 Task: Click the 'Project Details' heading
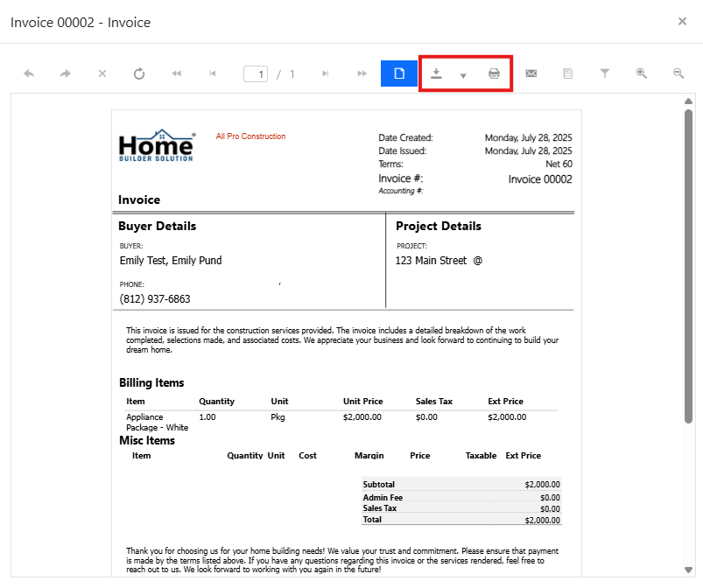[x=438, y=226]
